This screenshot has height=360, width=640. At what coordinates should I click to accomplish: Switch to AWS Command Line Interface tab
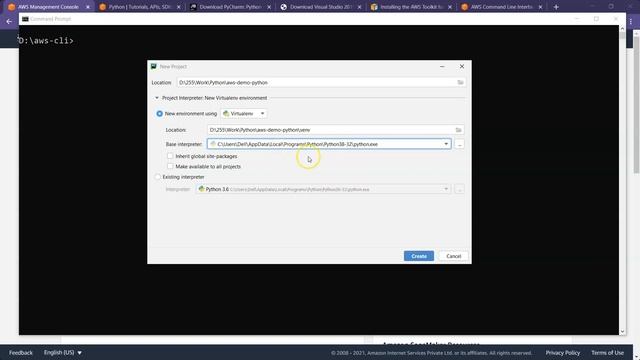[x=501, y=7]
